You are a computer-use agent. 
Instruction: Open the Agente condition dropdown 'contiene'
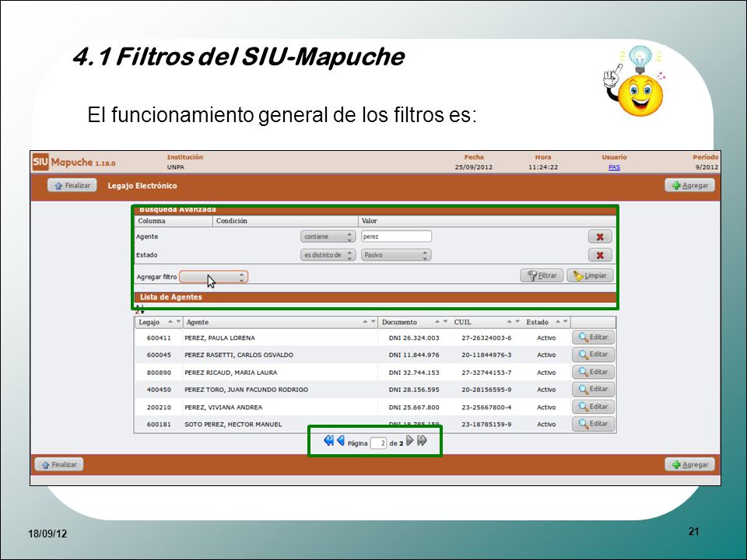coord(328,236)
